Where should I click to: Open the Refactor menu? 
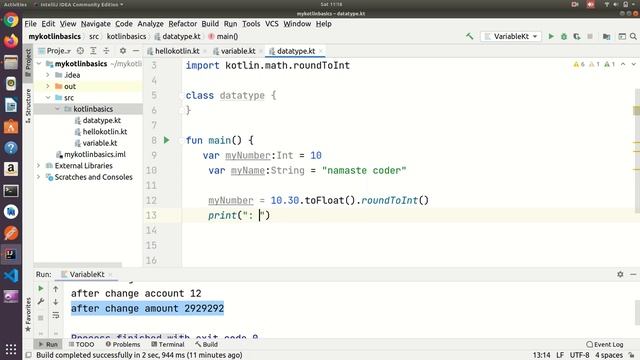182,24
